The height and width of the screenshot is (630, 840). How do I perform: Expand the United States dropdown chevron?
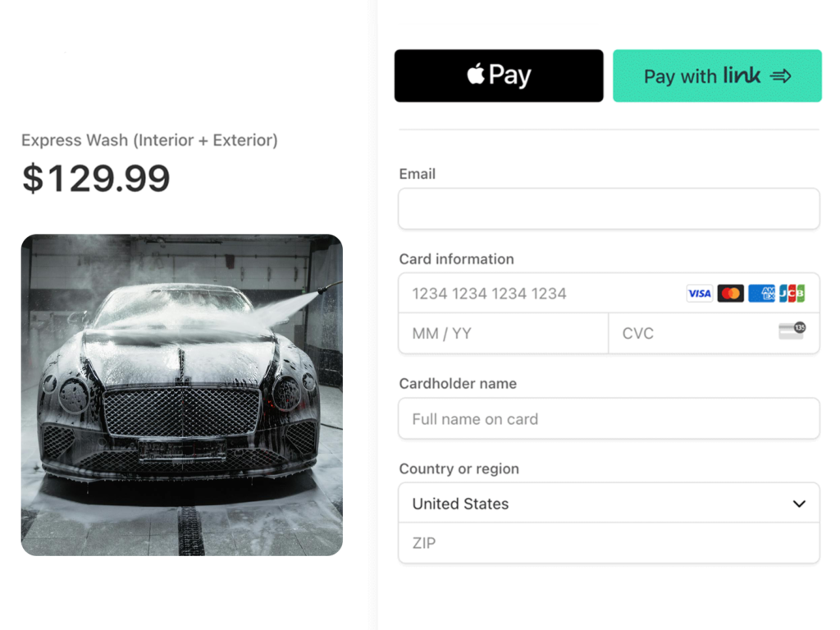coord(800,503)
